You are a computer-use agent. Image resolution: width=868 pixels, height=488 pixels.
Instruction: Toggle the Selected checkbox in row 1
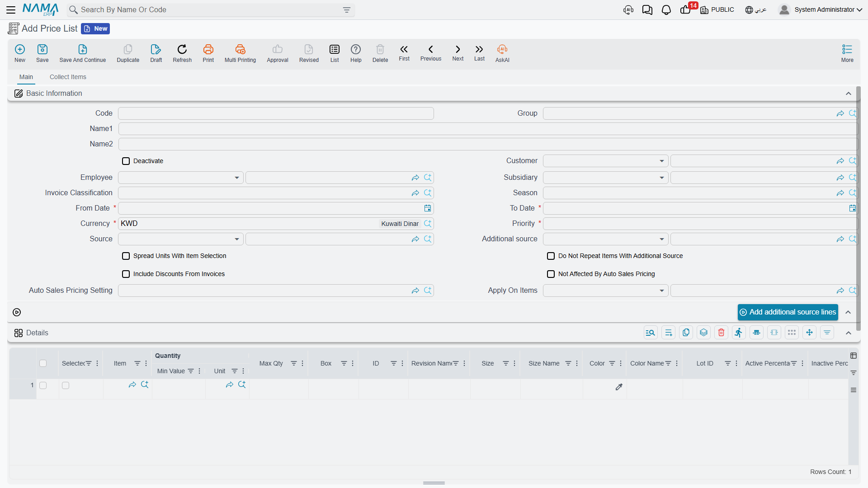66,385
